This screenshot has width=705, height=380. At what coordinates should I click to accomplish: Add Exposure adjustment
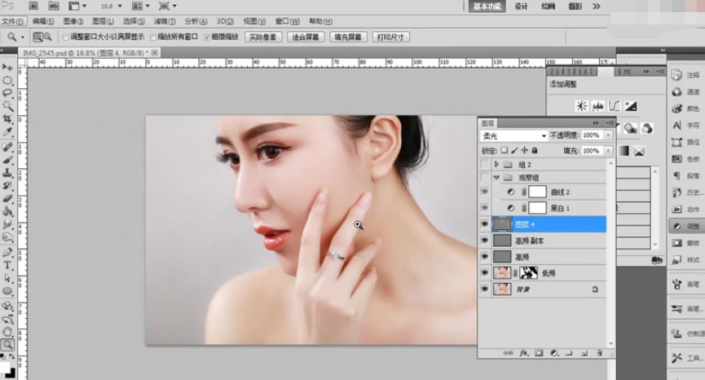631,106
